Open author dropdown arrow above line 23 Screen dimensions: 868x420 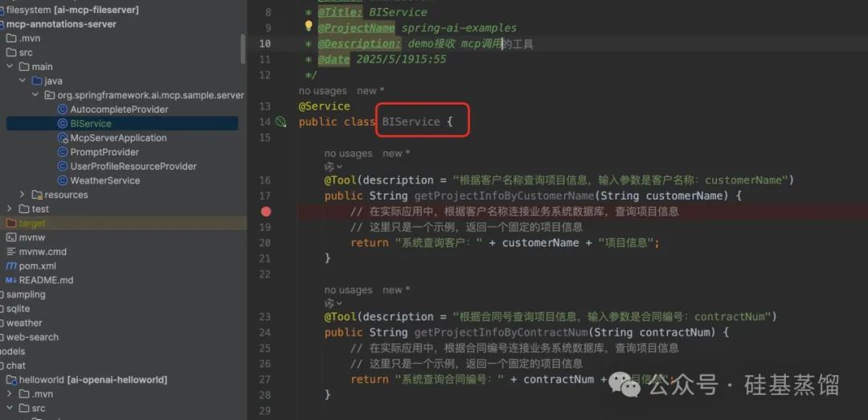tap(339, 303)
